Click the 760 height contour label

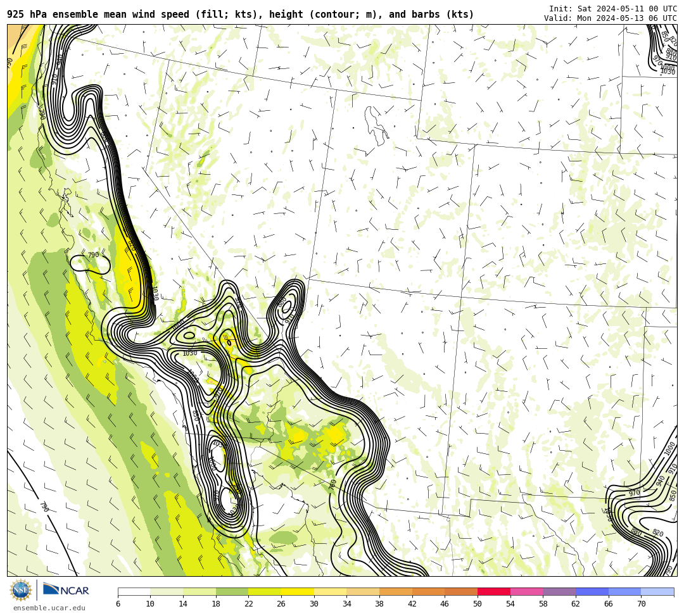pos(332,485)
